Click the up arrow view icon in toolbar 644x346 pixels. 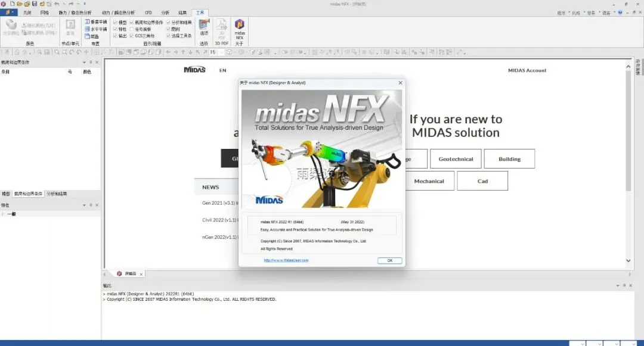pyautogui.click(x=183, y=52)
